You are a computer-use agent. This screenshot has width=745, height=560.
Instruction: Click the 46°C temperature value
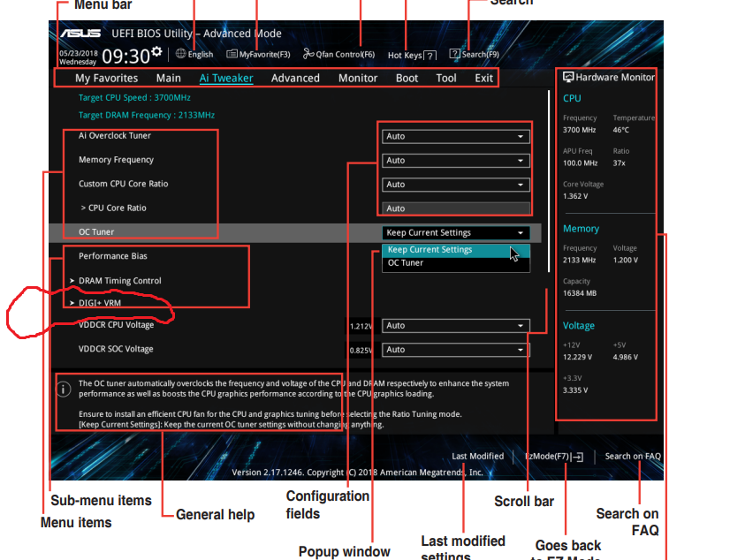[620, 130]
